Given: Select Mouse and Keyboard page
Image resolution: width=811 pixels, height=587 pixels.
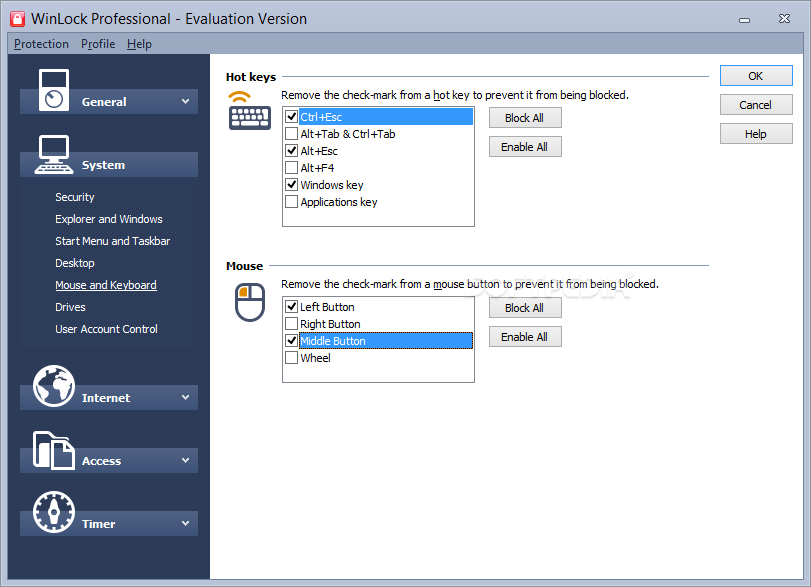Looking at the screenshot, I should pyautogui.click(x=106, y=285).
